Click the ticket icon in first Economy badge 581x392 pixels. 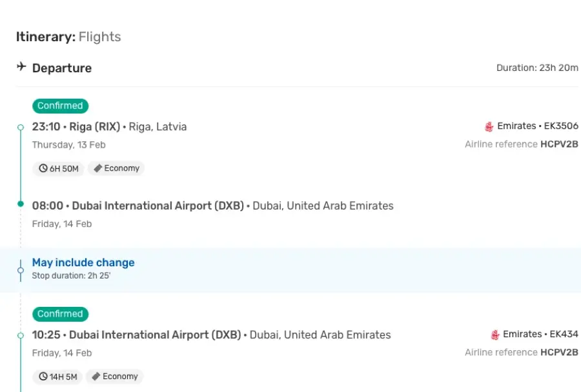(98, 168)
